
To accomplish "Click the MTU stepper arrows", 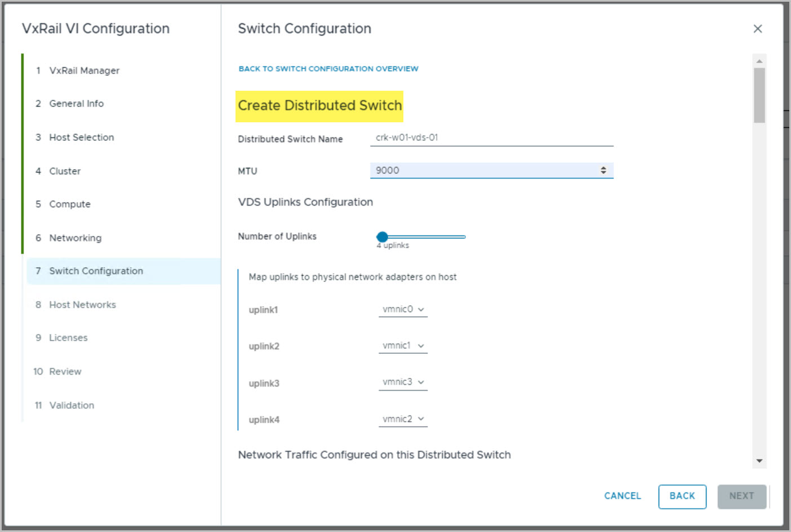I will [603, 170].
